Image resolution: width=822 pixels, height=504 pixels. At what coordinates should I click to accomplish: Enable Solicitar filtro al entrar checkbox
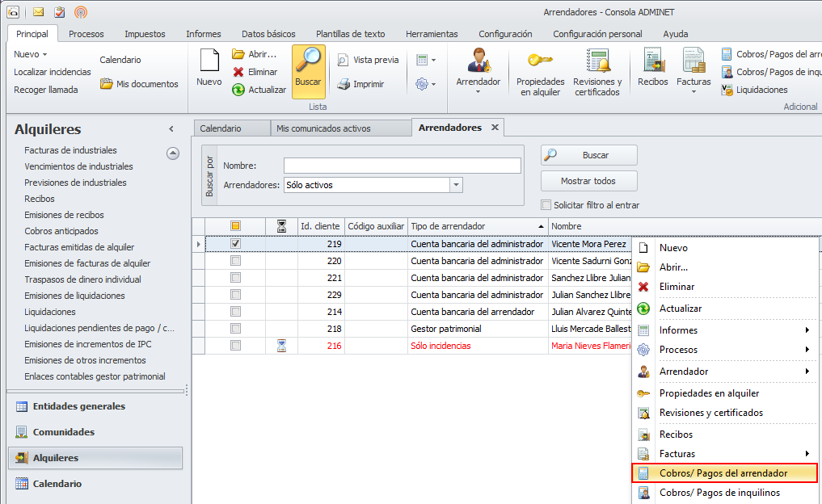coord(546,205)
